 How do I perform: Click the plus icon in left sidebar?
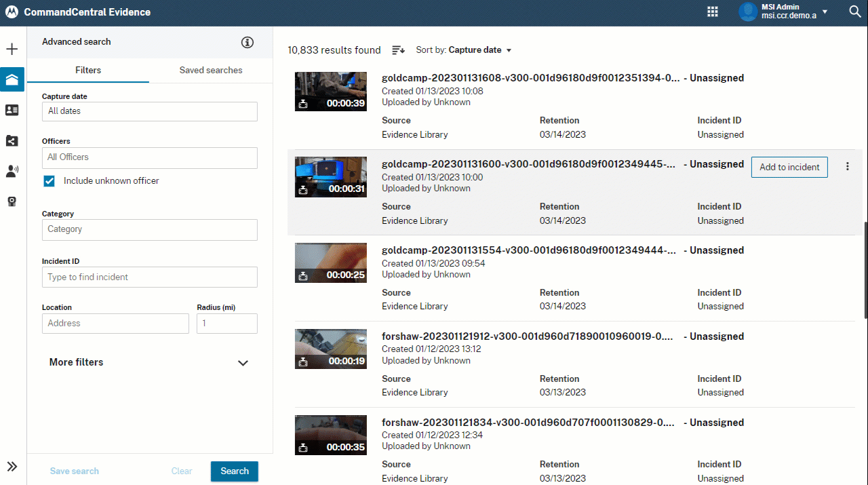[x=12, y=50]
